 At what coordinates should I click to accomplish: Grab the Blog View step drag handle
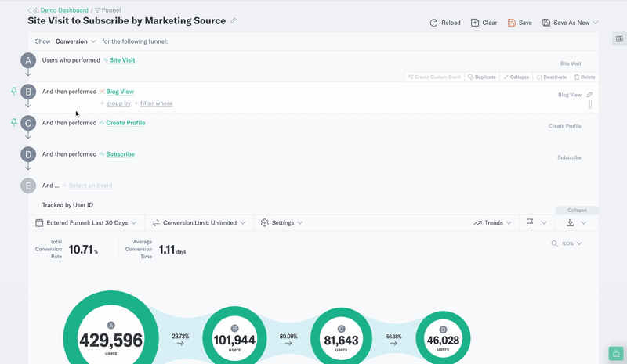pos(590,105)
